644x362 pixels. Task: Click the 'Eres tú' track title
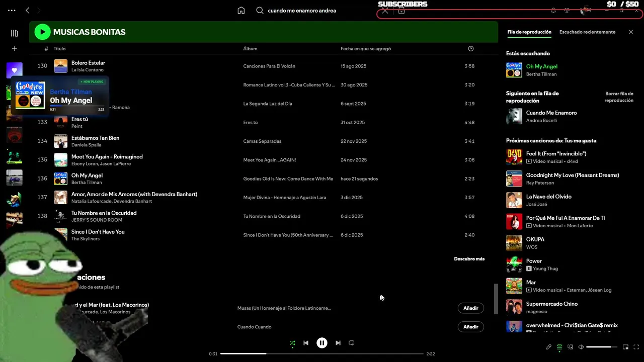pyautogui.click(x=79, y=119)
